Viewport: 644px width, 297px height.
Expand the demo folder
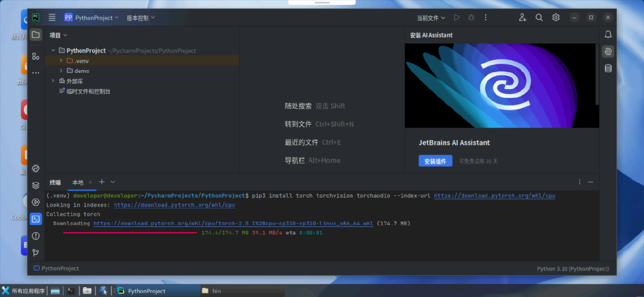(x=61, y=71)
